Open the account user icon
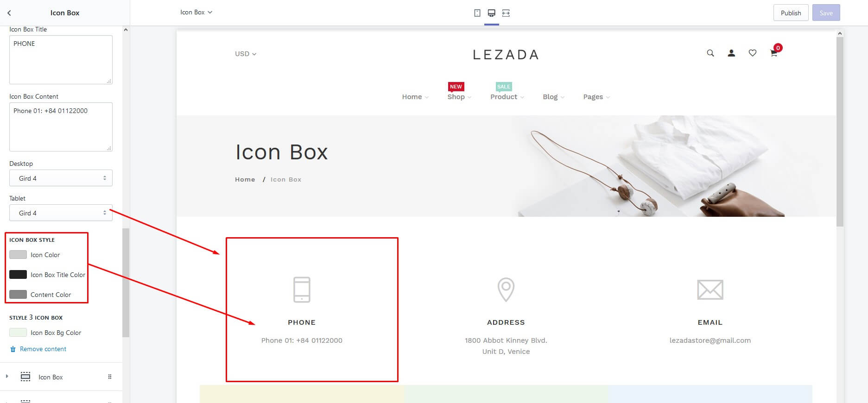The image size is (868, 403). coord(731,53)
